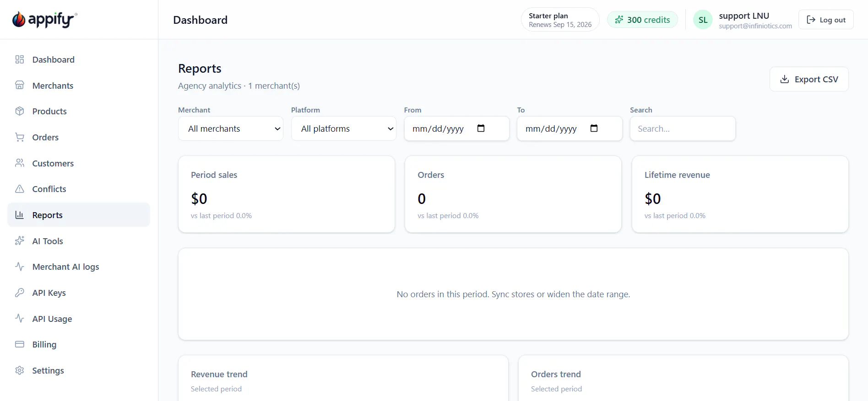The image size is (868, 401).
Task: Open AI Tools from the sidebar
Action: pos(79,241)
